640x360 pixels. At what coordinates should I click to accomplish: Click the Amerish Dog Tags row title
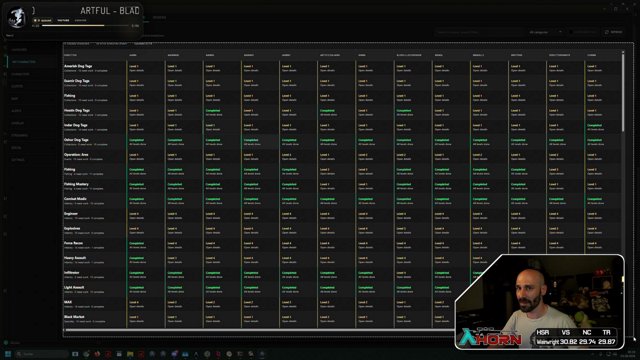(x=78, y=66)
